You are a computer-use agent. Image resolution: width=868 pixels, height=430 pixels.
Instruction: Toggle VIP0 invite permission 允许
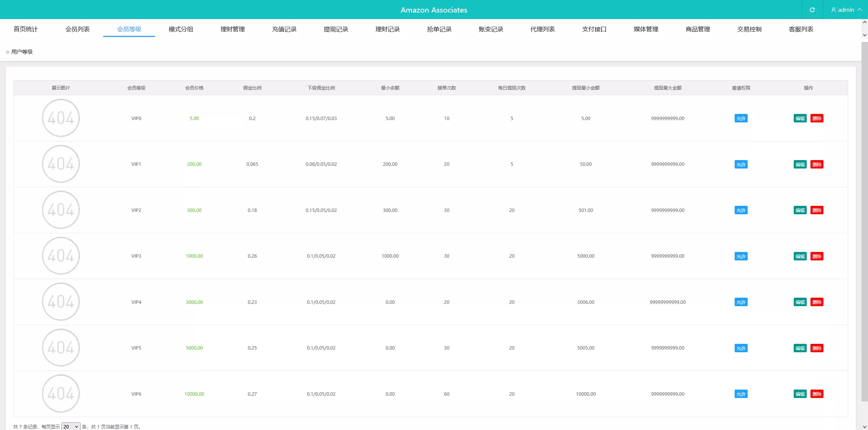pyautogui.click(x=741, y=119)
